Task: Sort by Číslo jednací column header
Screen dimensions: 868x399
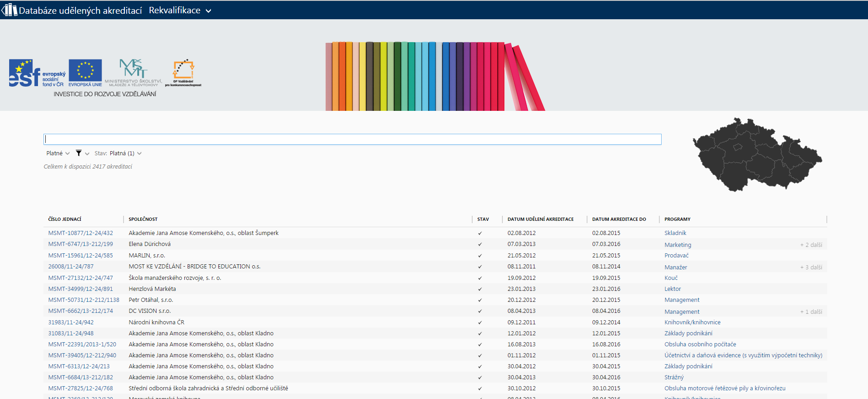Action: pos(65,219)
